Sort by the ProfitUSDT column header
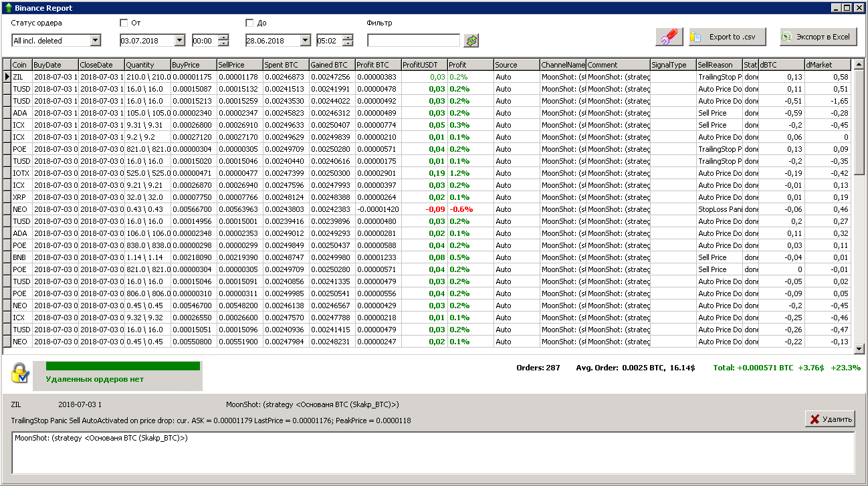Screen dimensions: 868x486 tap(423, 65)
